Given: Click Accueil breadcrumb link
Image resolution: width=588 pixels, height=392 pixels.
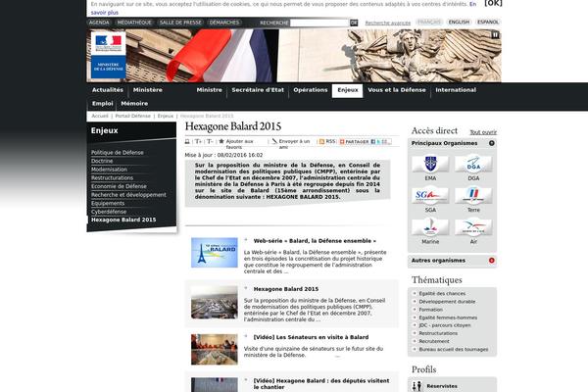Looking at the screenshot, I should tap(100, 116).
